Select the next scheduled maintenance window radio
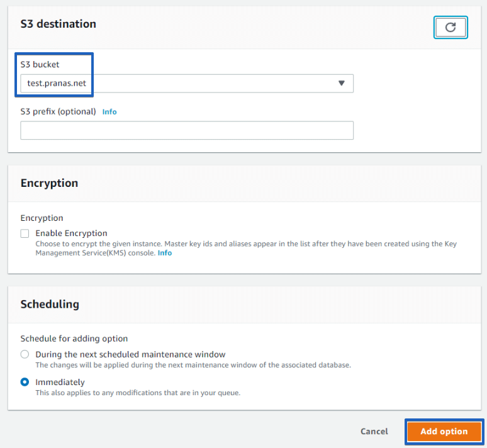Screen dimensions: 487x448 point(25,354)
